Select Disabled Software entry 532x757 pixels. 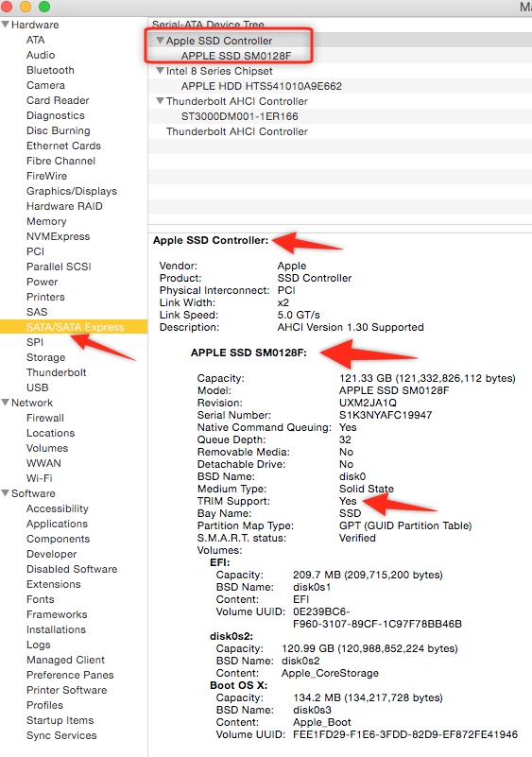72,569
